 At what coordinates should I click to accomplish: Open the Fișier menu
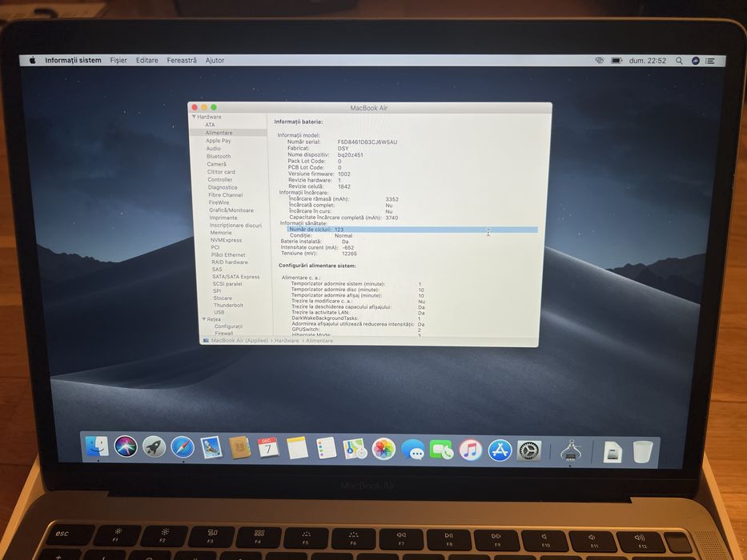pos(118,60)
